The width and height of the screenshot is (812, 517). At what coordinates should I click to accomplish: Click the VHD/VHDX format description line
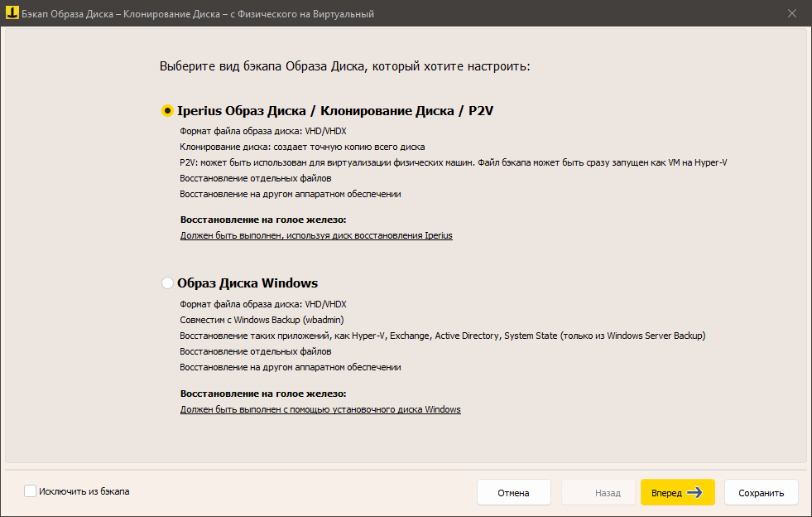pos(263,130)
